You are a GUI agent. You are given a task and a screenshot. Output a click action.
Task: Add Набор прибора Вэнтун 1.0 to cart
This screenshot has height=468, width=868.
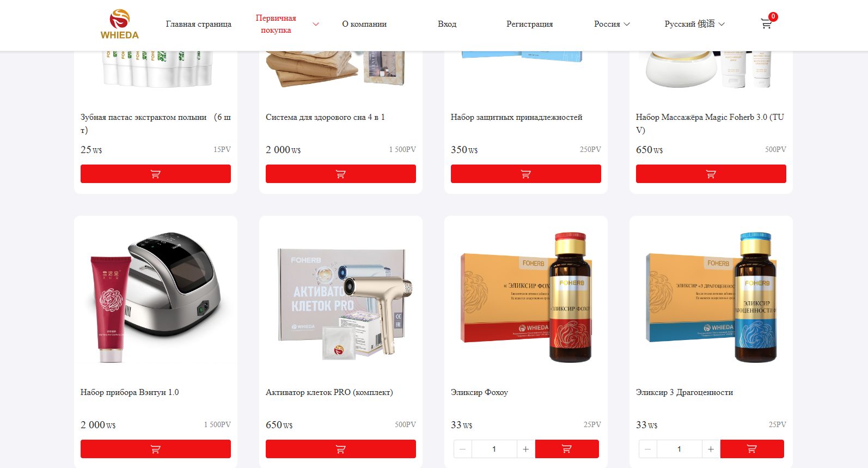click(156, 449)
